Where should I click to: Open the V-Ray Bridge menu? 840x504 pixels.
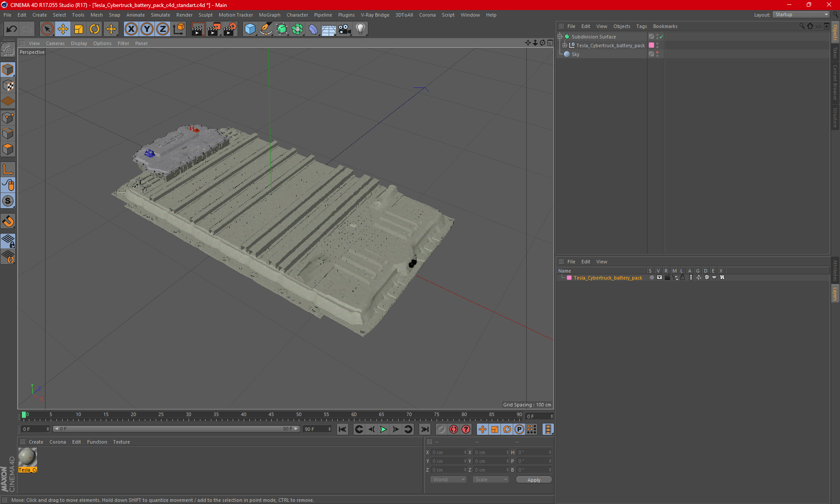375,15
